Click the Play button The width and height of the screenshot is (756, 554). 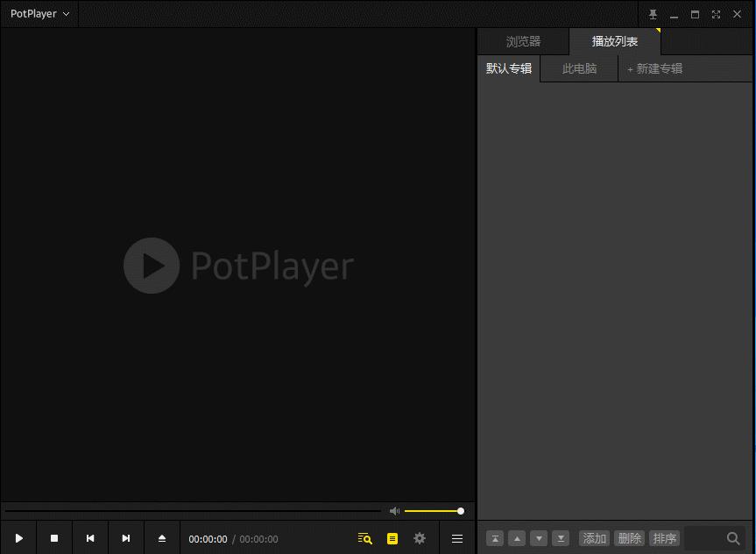coord(18,538)
